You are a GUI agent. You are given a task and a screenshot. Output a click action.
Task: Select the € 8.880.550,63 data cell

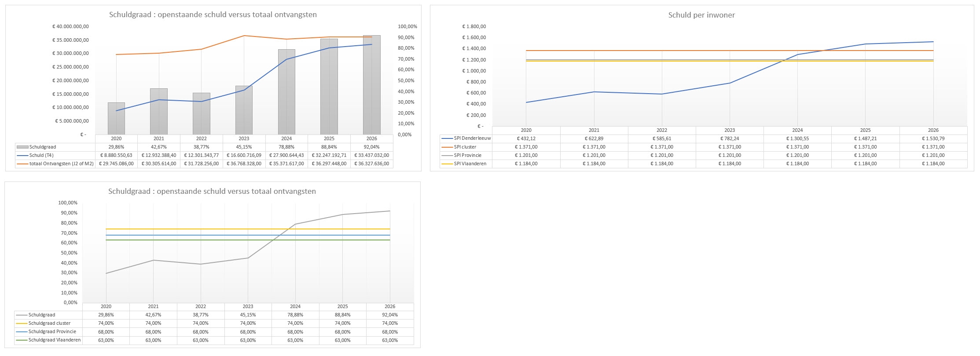(116, 155)
